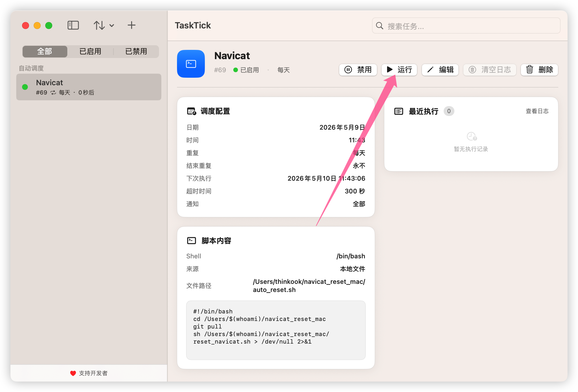Click the Shell value /bin/bash
Screen dimensions: 578x392
tap(351, 256)
